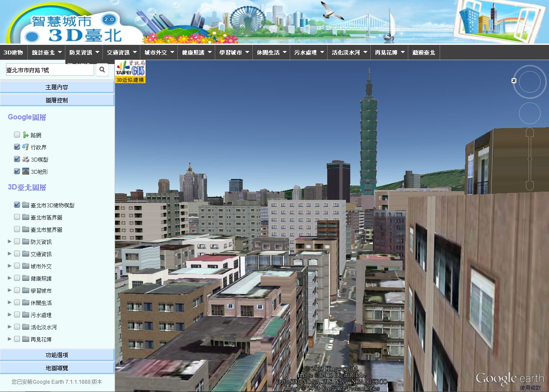The width and height of the screenshot is (549, 392).
Task: Expand the 休閒生活 layer group arrow
Action: click(x=10, y=303)
